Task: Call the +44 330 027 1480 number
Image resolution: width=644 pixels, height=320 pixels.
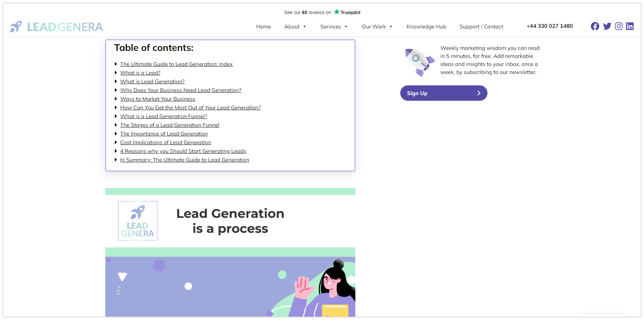Action: [x=549, y=26]
